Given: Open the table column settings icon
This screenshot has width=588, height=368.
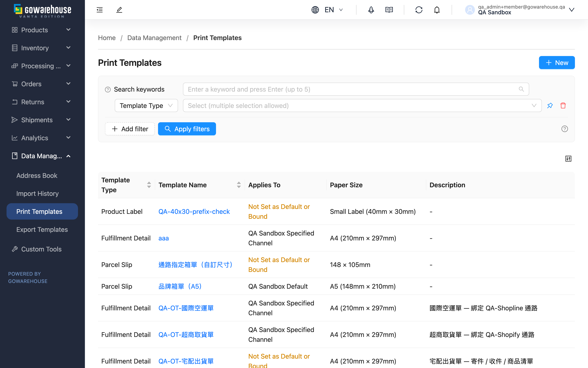Looking at the screenshot, I should click(568, 159).
